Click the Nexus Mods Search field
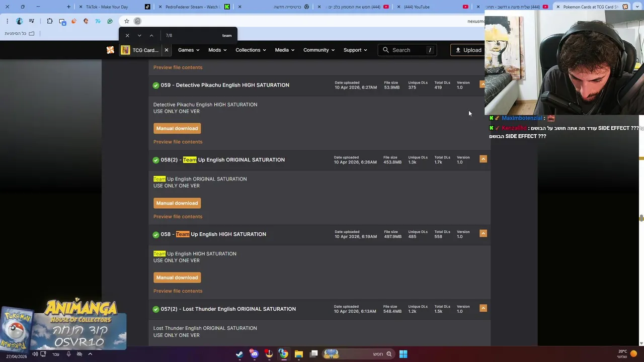644x362 pixels. [407, 50]
